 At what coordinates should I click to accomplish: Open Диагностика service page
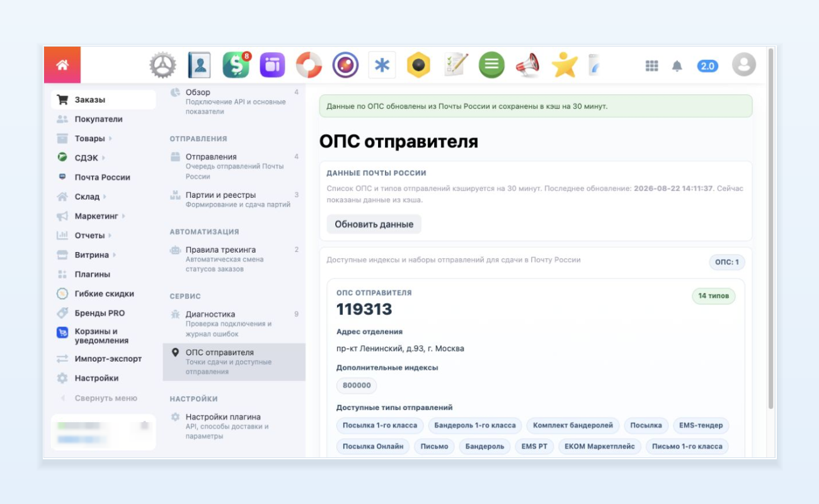[234, 324]
